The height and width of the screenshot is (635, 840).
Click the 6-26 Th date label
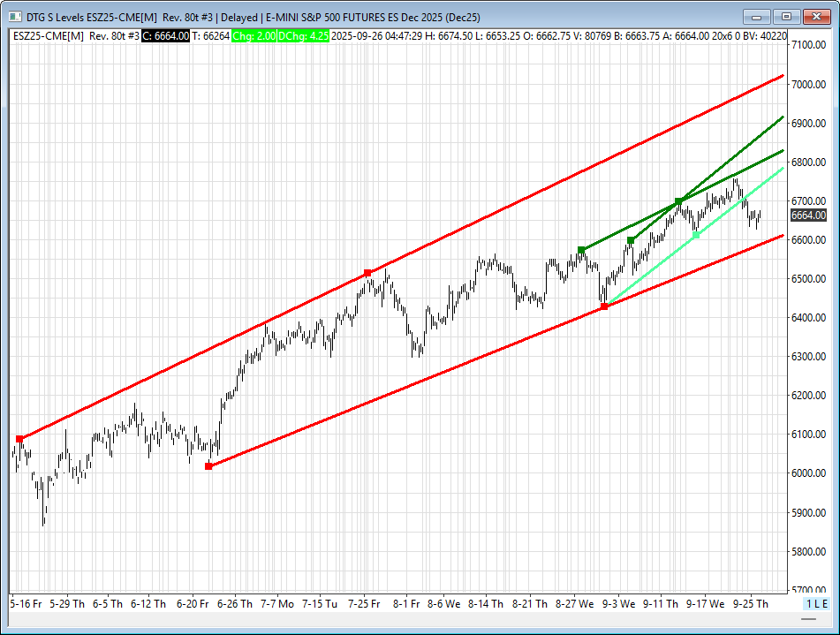click(x=235, y=604)
